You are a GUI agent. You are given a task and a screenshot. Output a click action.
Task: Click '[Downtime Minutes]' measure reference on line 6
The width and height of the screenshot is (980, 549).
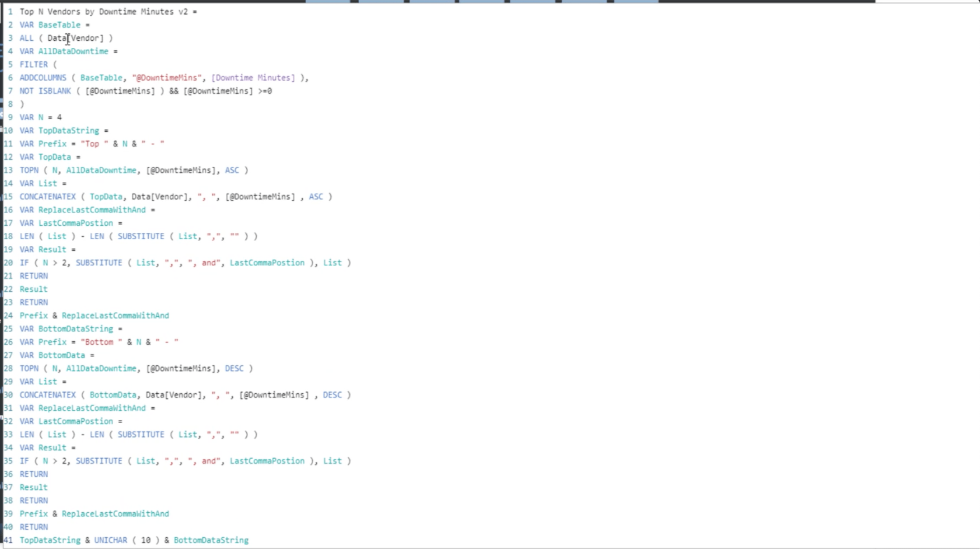pos(253,78)
